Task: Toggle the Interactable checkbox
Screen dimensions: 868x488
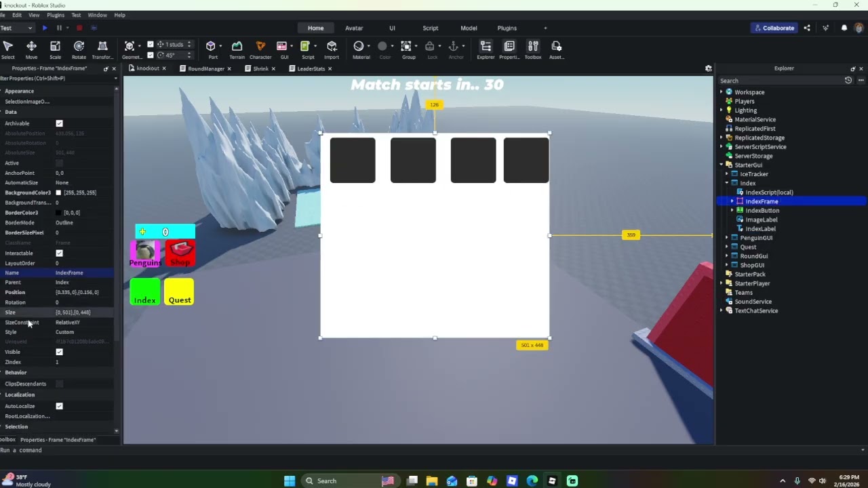Action: click(59, 253)
